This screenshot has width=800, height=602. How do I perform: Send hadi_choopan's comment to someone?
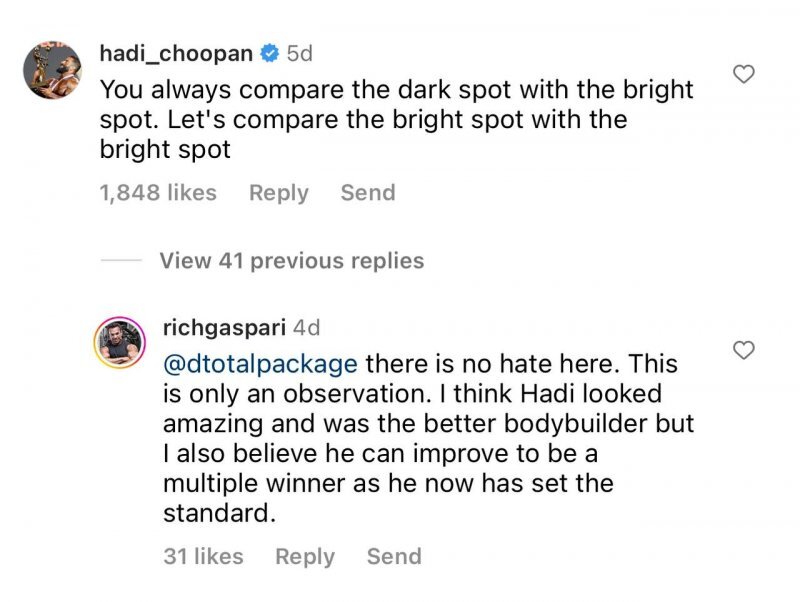point(368,193)
